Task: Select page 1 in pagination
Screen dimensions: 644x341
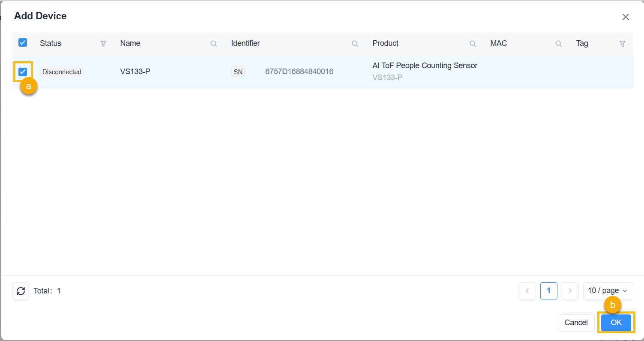Action: coord(548,291)
